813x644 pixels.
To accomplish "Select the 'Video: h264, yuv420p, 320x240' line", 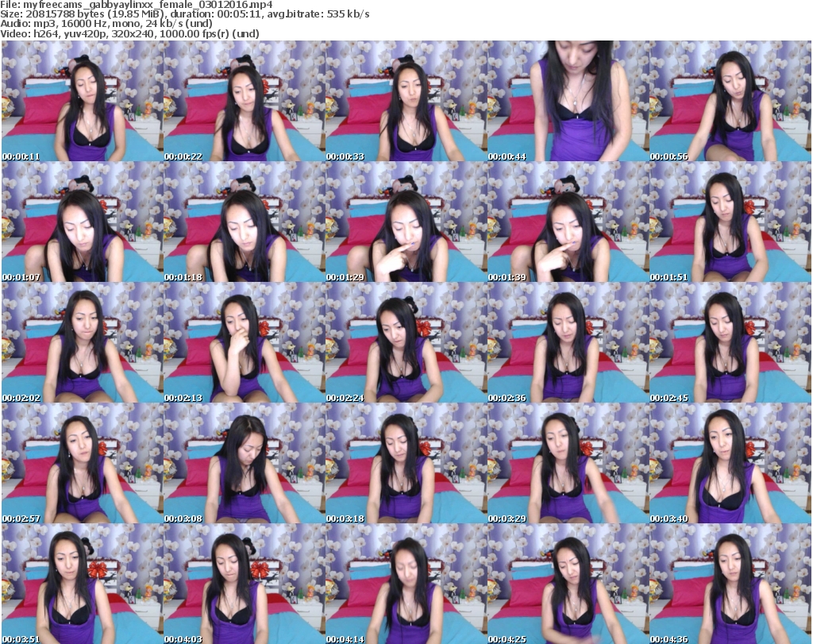I will (x=129, y=33).
